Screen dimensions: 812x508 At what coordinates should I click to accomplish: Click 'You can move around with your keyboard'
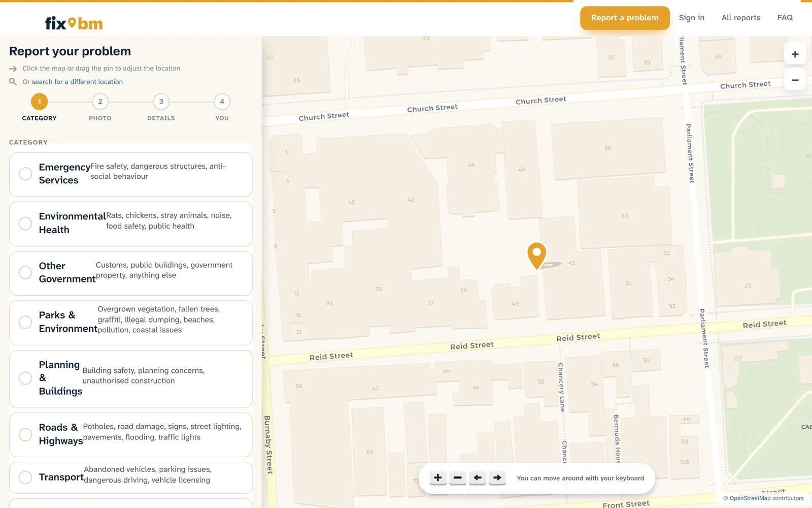580,478
